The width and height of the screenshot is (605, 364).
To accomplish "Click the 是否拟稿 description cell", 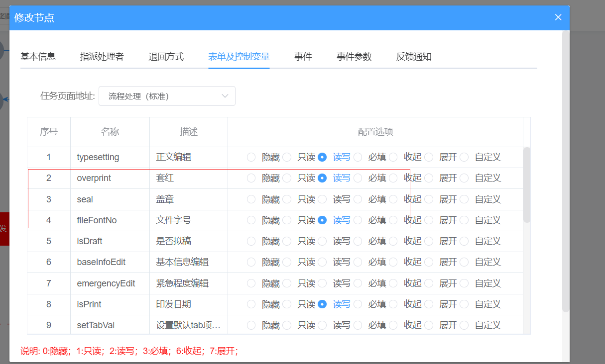I will pos(189,241).
